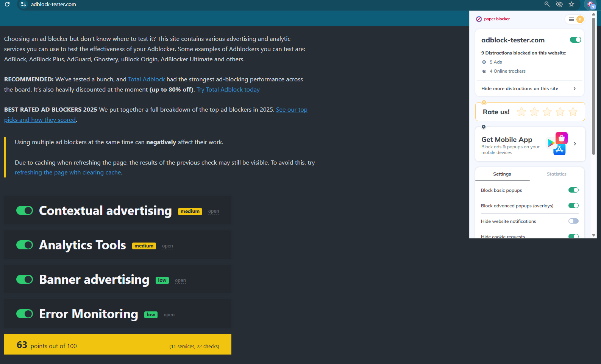Click the Rate us! label

click(x=496, y=112)
